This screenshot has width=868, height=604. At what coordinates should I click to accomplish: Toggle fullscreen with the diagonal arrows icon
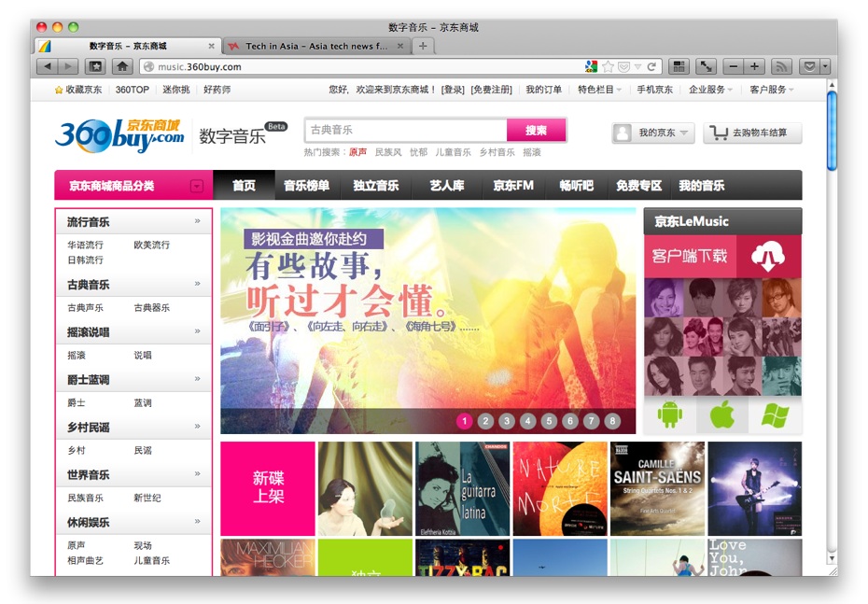706,66
